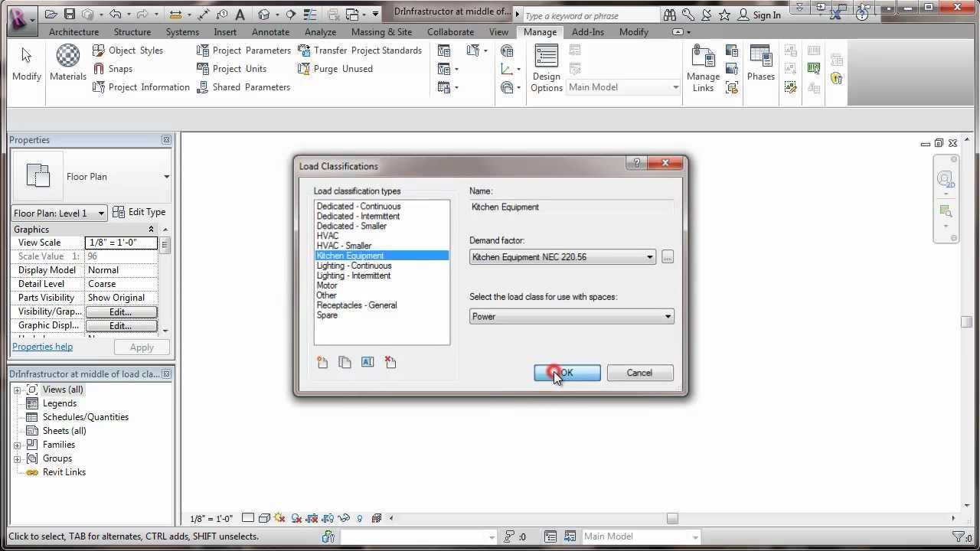
Task: Click the Name field showing Kitchen Equipment
Action: point(572,207)
